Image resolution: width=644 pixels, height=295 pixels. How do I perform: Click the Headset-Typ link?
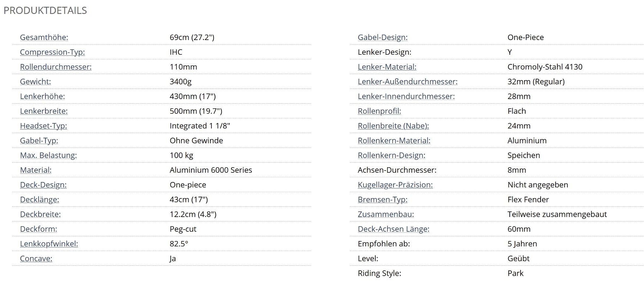point(44,126)
